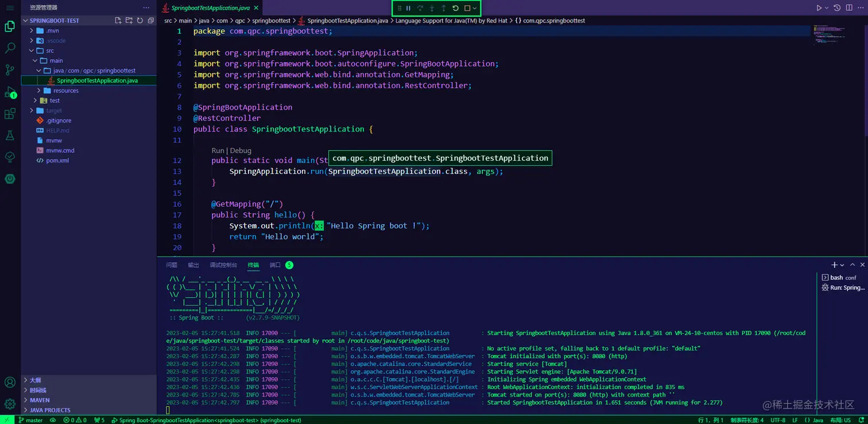
Task: Create a new folder in explorer
Action: click(129, 21)
